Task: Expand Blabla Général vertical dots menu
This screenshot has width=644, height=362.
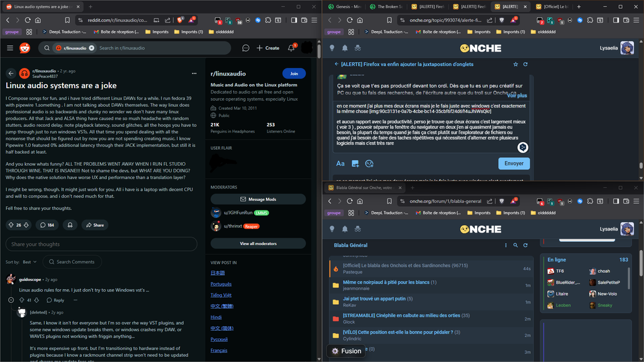Action: (x=506, y=245)
